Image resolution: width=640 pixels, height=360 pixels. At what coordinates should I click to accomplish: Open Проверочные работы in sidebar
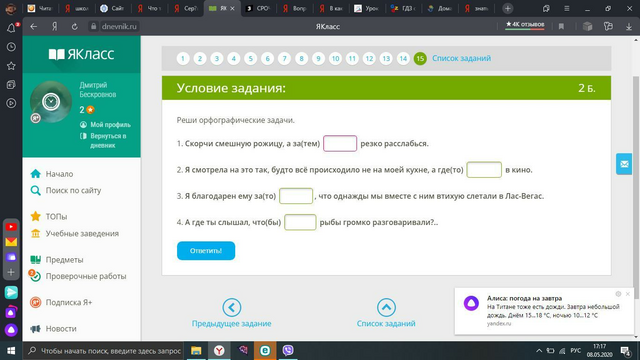[x=86, y=276]
